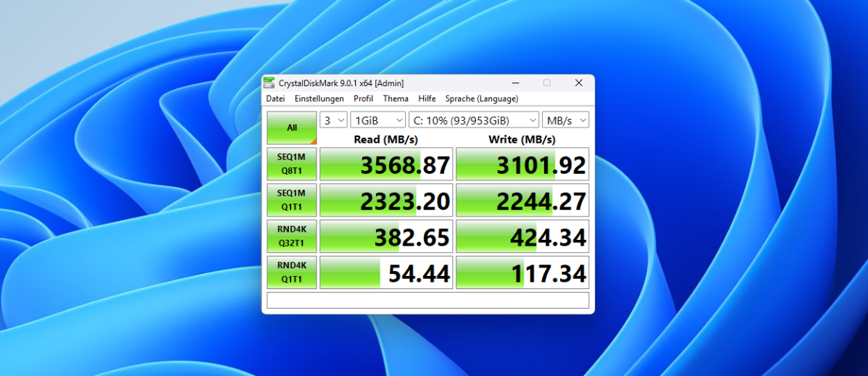The height and width of the screenshot is (376, 868).
Task: Open the Sprache (Language) menu
Action: point(481,99)
